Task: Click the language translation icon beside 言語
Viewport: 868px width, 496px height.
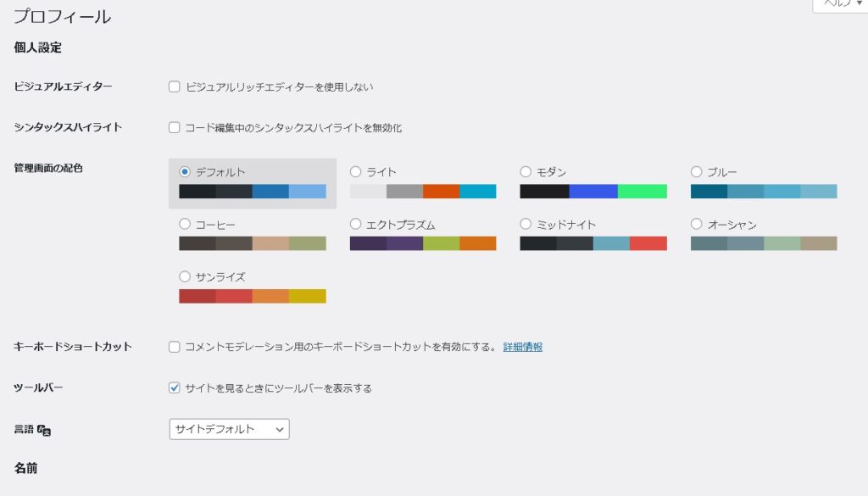Action: 45,431
